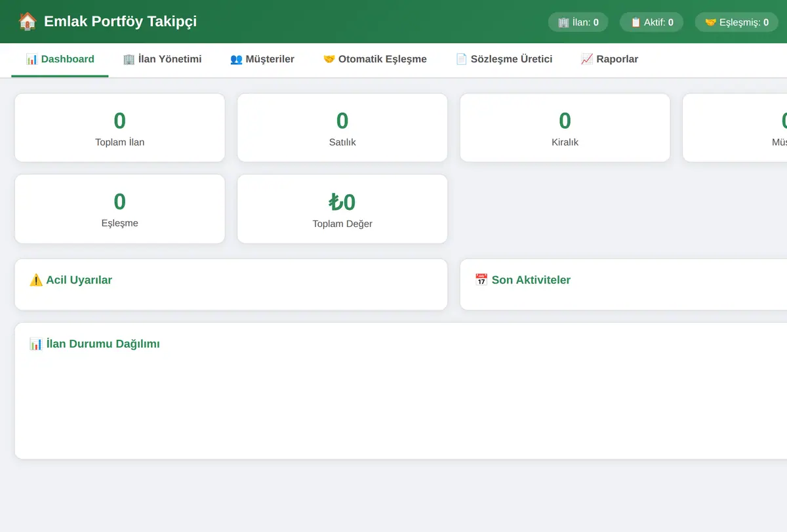The image size is (787, 532).
Task: Click the warning icon beside Acil Uyarılar
Action: tap(36, 280)
